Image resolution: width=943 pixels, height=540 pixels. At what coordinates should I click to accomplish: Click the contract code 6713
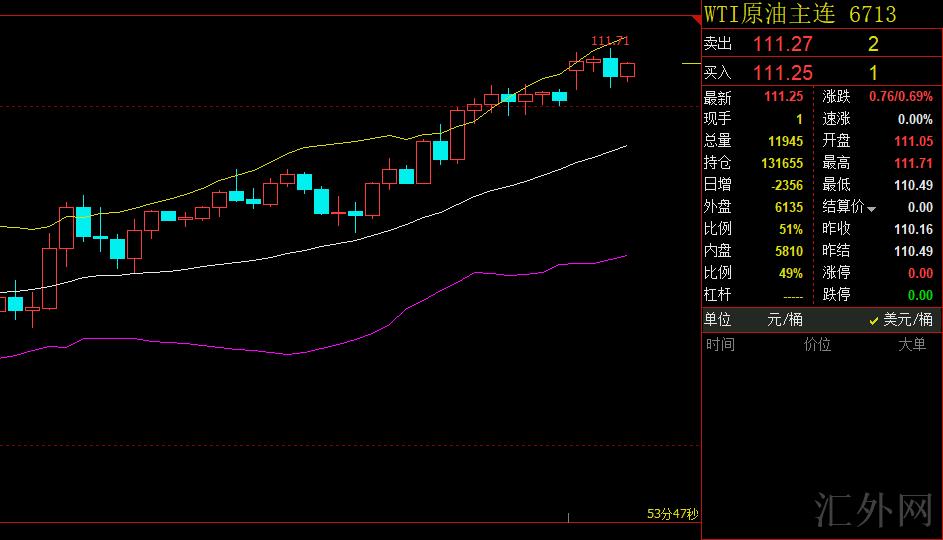pyautogui.click(x=873, y=14)
